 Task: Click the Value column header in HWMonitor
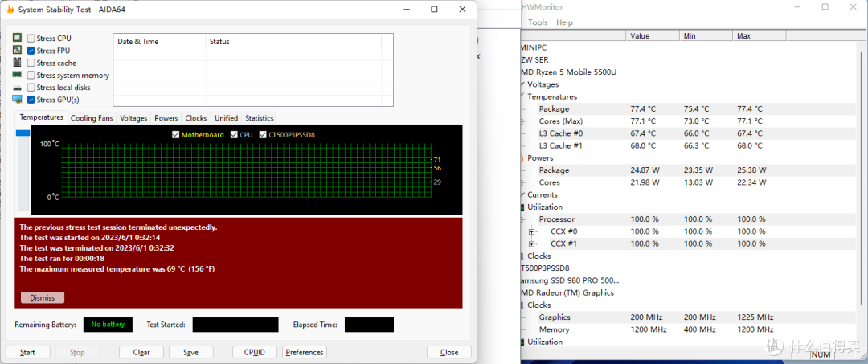tap(653, 35)
